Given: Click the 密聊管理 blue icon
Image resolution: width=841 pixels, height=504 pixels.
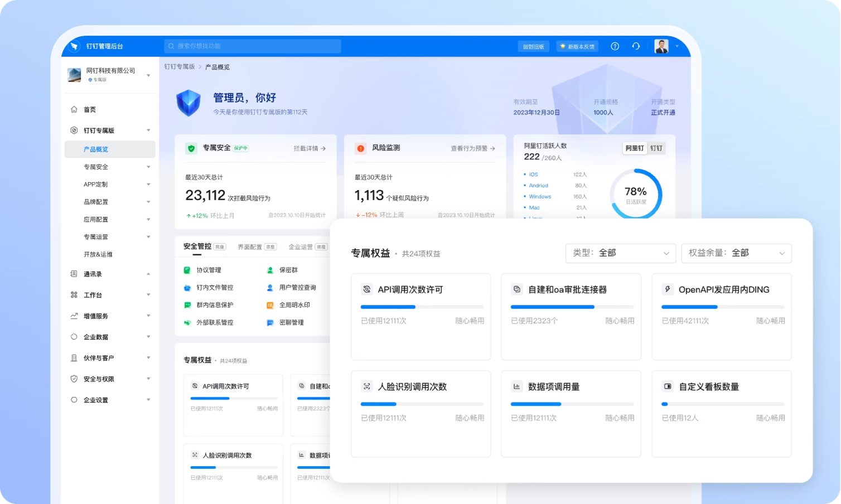Looking at the screenshot, I should [270, 323].
